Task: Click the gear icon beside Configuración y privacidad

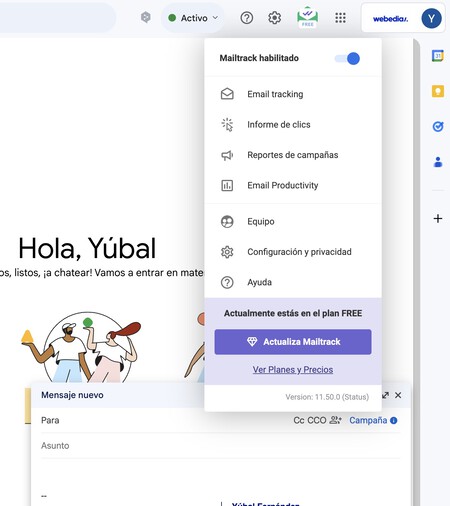Action: [x=227, y=252]
